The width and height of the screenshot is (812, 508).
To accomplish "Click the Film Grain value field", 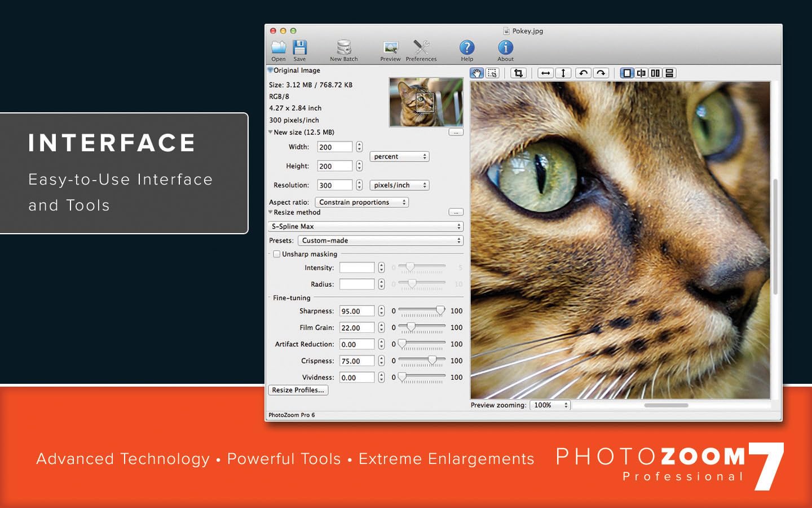I will 357,327.
